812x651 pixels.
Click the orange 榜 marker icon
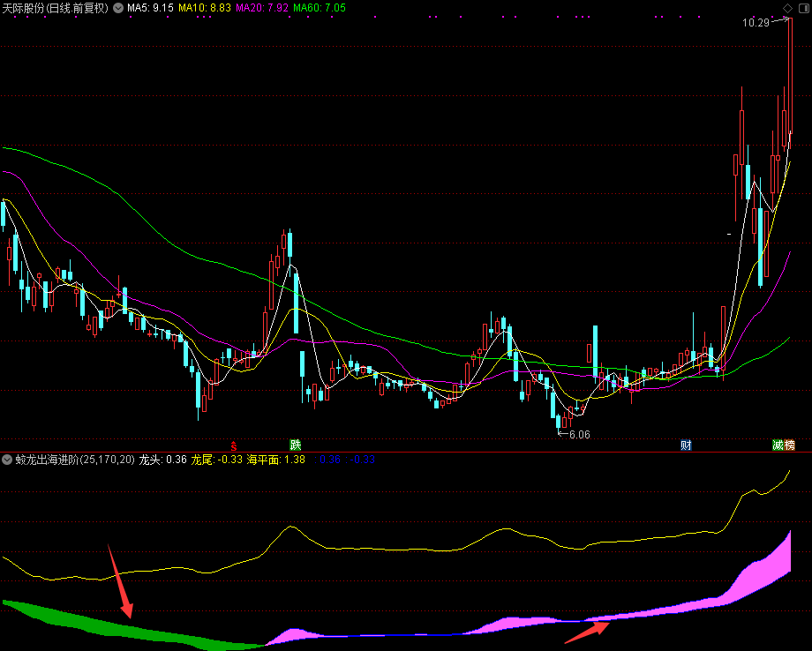click(x=790, y=445)
